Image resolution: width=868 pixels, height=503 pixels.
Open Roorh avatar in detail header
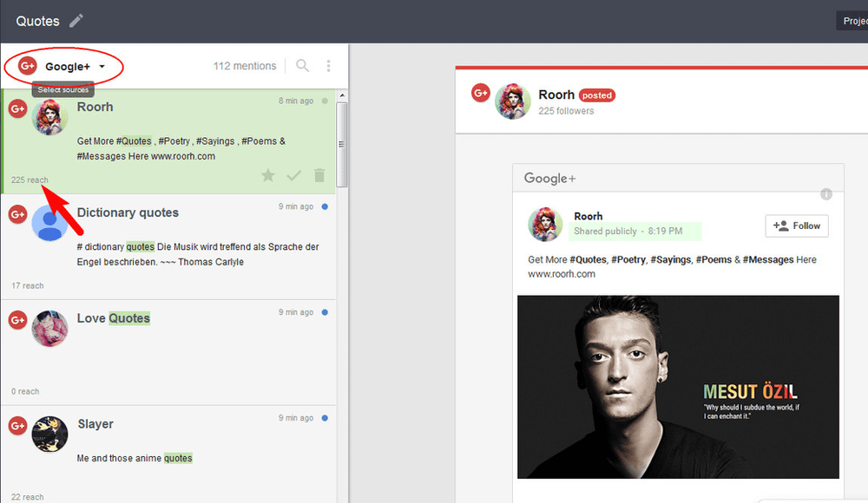click(x=513, y=101)
